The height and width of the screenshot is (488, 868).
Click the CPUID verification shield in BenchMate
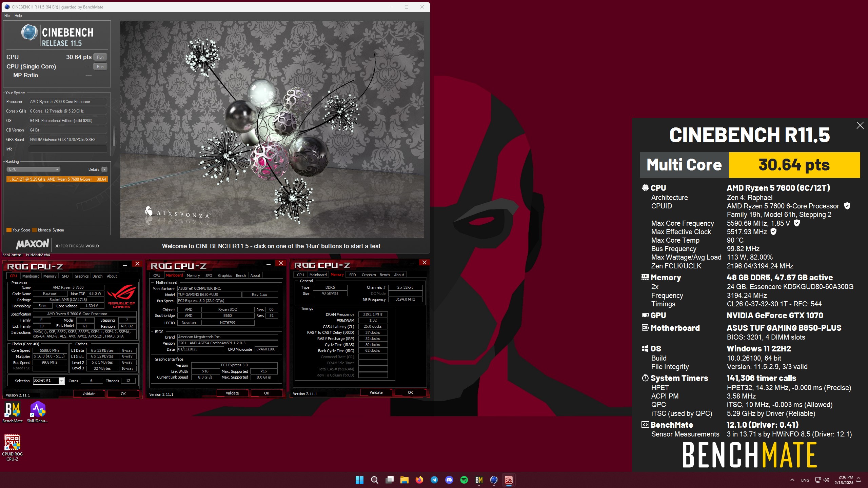tap(847, 206)
